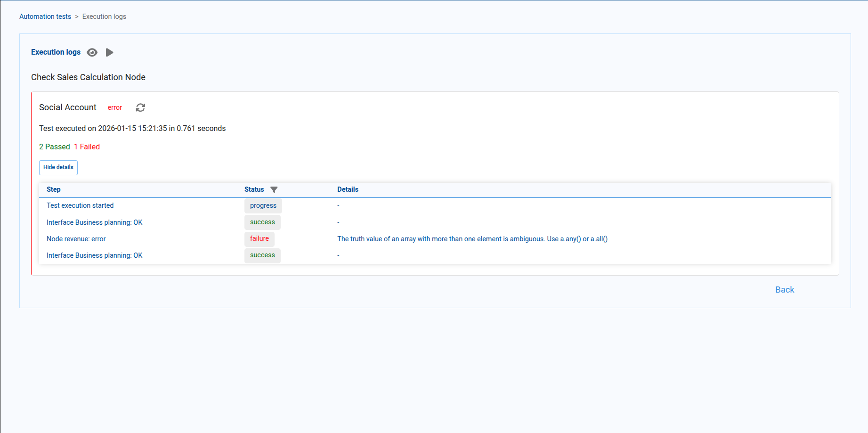Select the last Interface Business planning: OK step

pyautogui.click(x=94, y=255)
